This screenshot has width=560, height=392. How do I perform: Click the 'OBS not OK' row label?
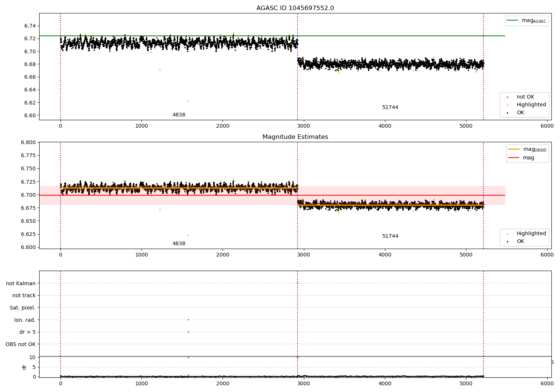click(x=21, y=344)
